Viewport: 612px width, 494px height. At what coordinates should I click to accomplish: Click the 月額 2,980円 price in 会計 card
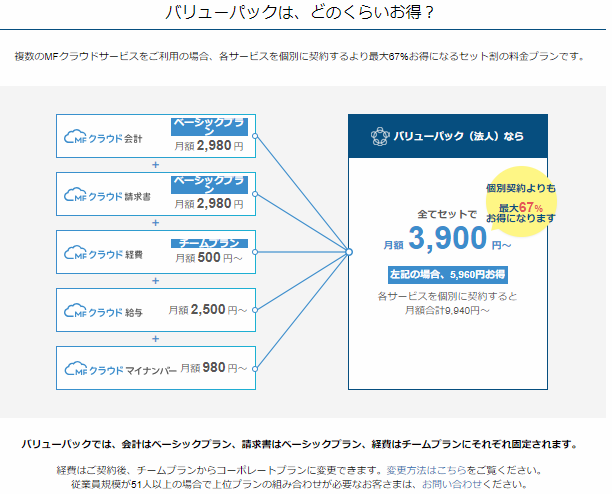tap(209, 146)
